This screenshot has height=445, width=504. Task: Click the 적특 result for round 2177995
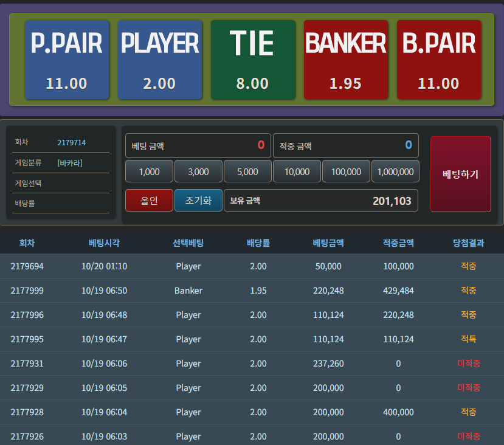click(x=468, y=339)
